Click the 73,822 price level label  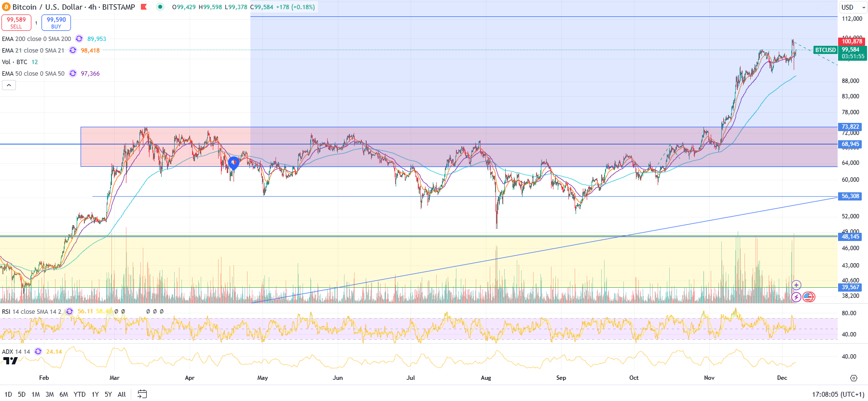pyautogui.click(x=850, y=127)
